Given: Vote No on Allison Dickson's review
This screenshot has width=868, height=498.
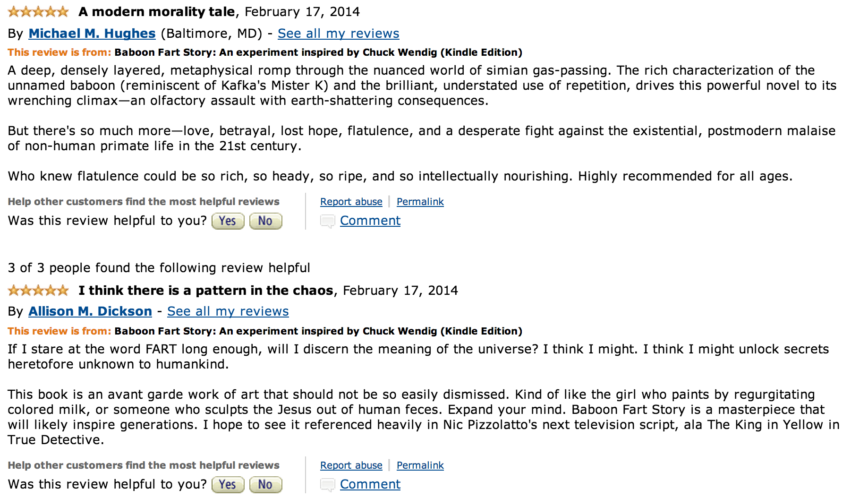Looking at the screenshot, I should coord(265,485).
